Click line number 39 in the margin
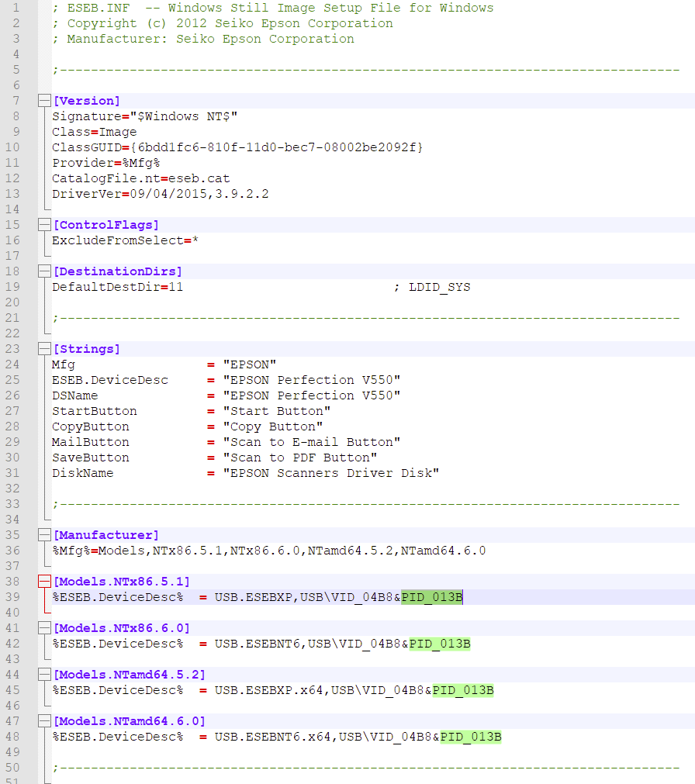 [x=12, y=596]
